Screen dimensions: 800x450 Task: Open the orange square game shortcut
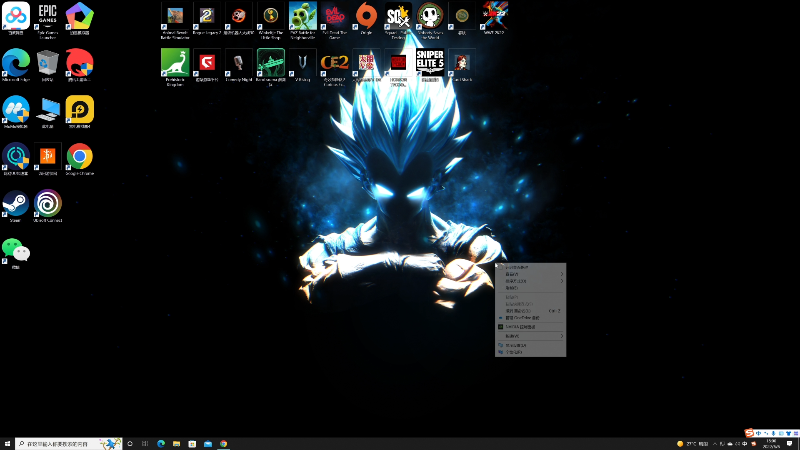pos(47,159)
